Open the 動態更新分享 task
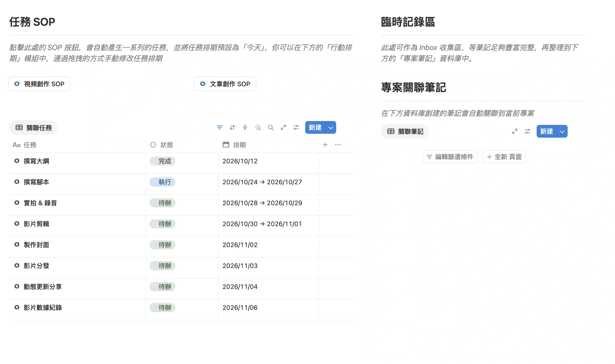Screen dimensions: 615x364 [43, 287]
